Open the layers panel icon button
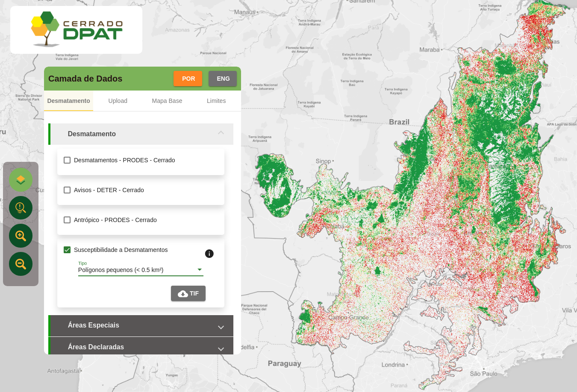Viewport: 577px width, 392px height. [21, 180]
